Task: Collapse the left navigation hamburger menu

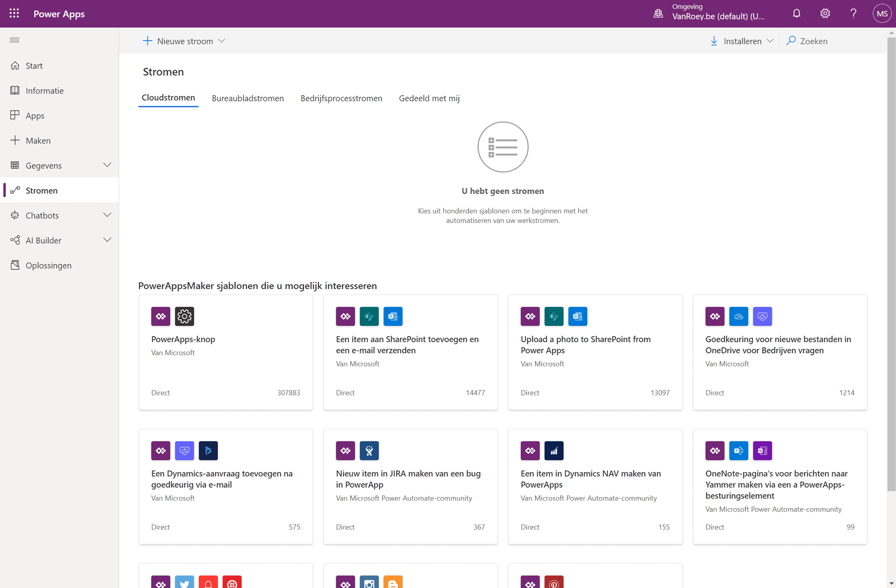Action: click(x=14, y=40)
